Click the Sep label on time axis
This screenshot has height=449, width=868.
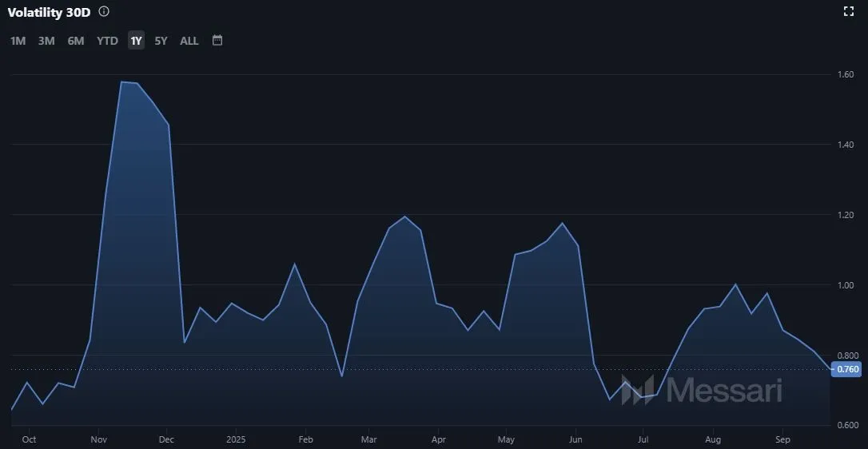click(x=783, y=439)
